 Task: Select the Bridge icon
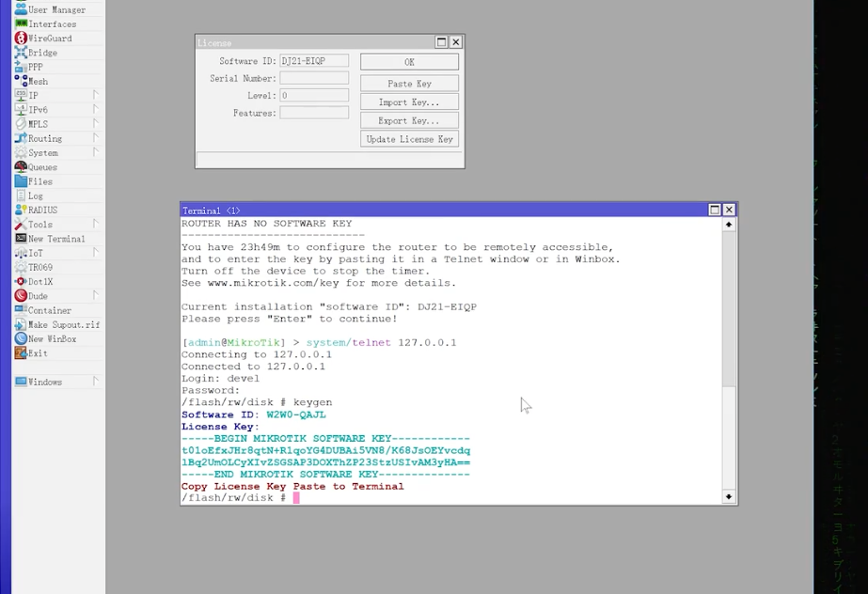click(21, 53)
